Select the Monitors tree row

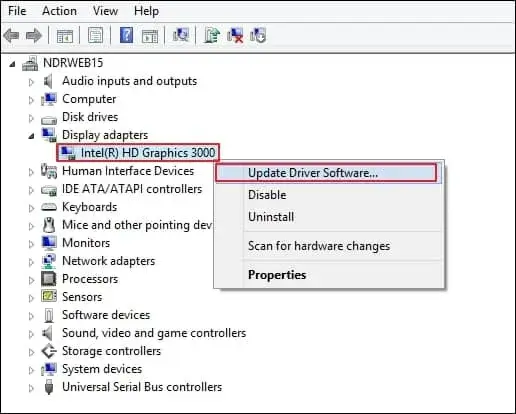point(86,243)
